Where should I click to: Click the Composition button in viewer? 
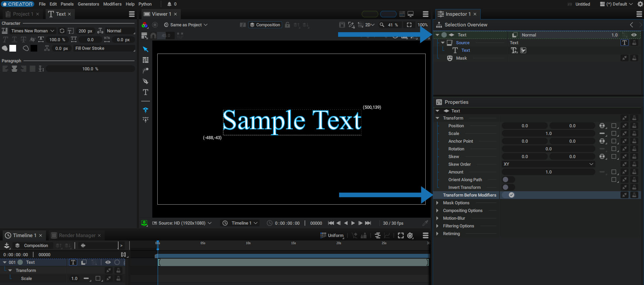tap(265, 25)
